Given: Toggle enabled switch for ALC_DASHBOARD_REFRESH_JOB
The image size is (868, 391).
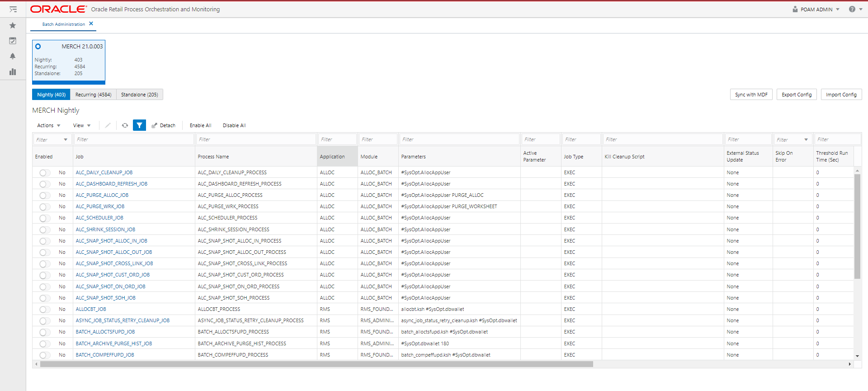Looking at the screenshot, I should point(45,184).
